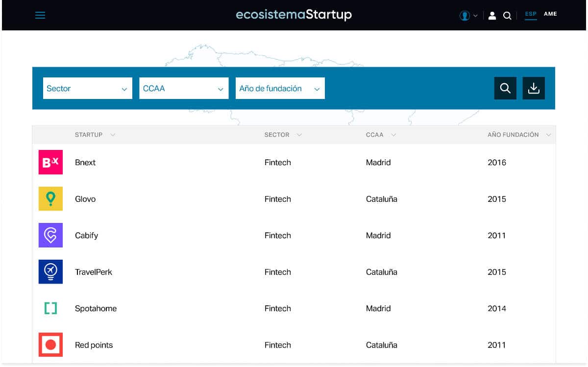Screen dimensions: 588x367
Task: Expand the Sector filter dropdown
Action: point(87,89)
